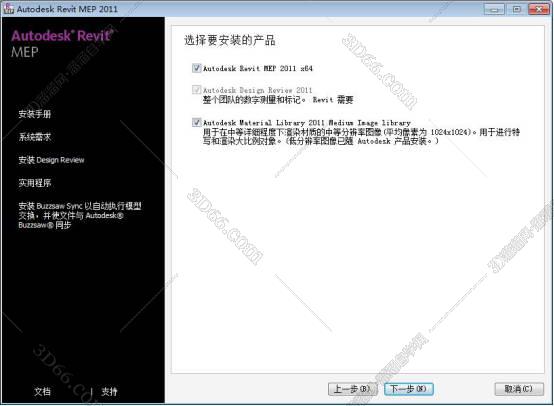Click the Autodesk Design Review 2011 label
This screenshot has width=554, height=406.
pyautogui.click(x=257, y=90)
